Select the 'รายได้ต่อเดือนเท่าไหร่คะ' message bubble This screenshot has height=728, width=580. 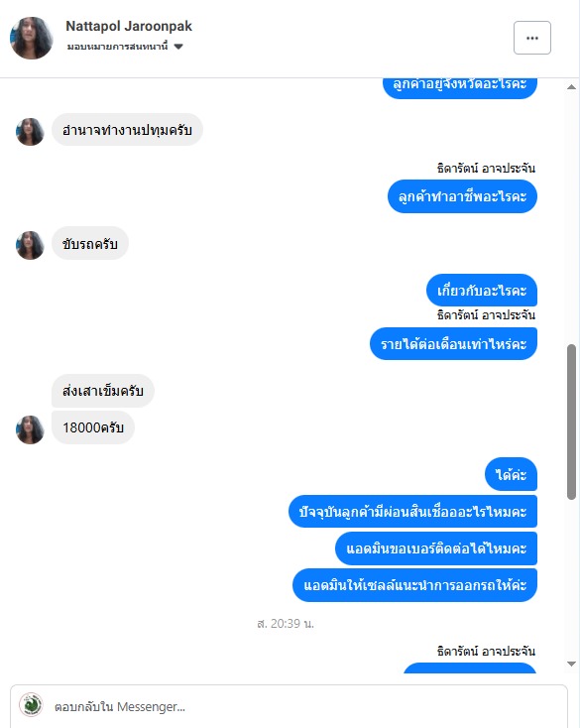click(x=453, y=344)
